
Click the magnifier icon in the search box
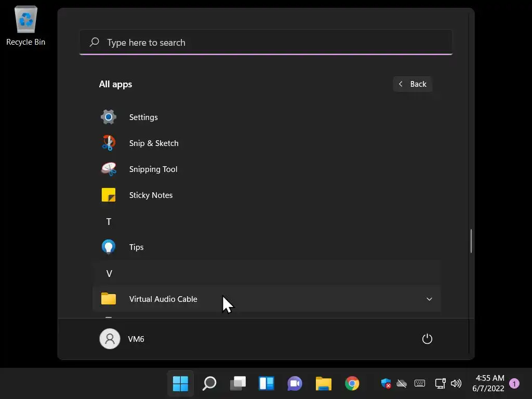point(94,42)
